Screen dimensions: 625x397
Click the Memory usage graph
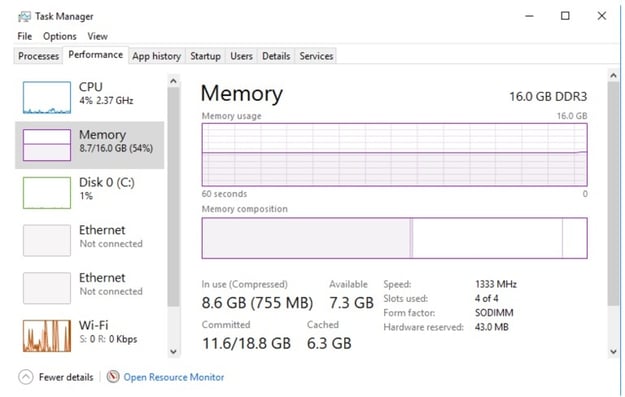pos(395,155)
